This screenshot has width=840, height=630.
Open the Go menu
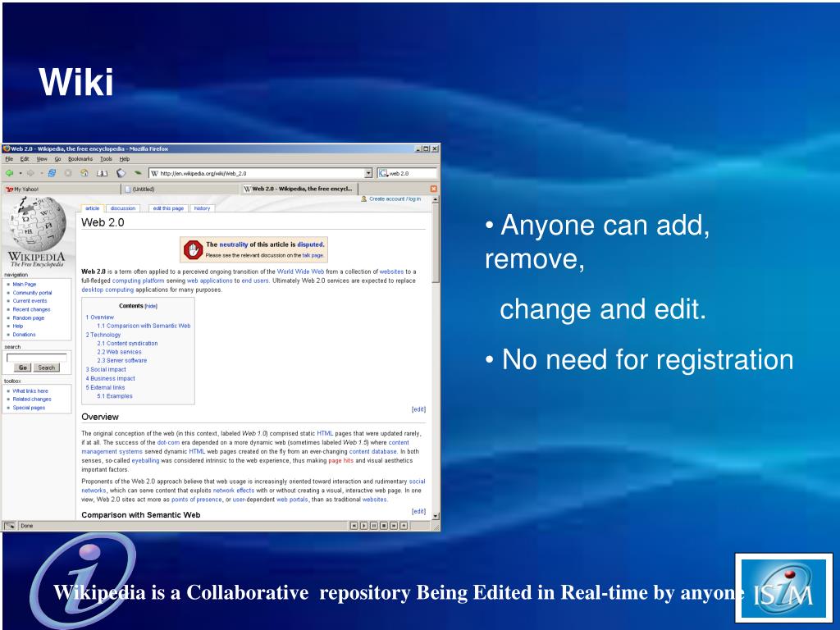pos(58,159)
